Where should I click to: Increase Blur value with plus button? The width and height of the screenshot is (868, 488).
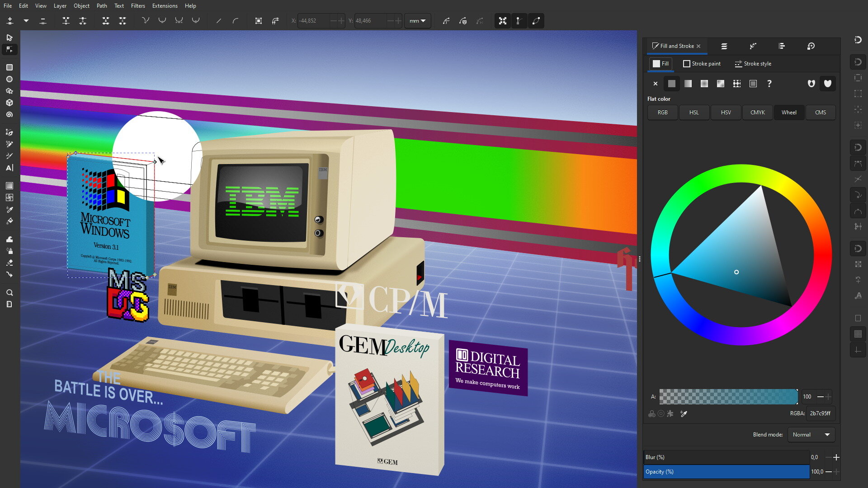pos(836,457)
